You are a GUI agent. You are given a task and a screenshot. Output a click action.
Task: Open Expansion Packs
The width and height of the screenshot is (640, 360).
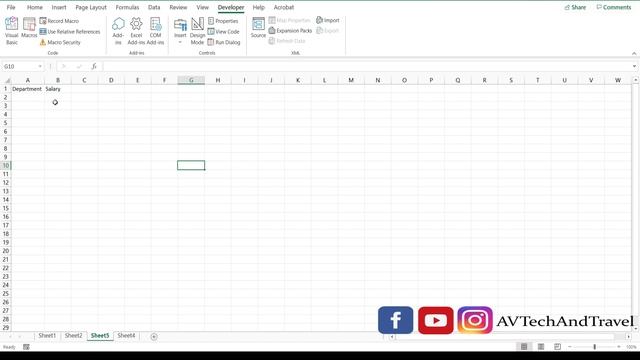290,31
